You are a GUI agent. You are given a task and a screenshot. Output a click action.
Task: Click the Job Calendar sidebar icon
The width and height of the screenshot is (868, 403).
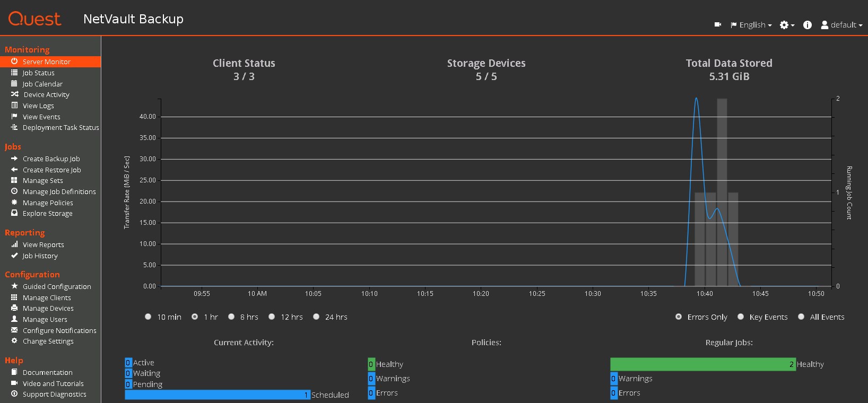(14, 84)
